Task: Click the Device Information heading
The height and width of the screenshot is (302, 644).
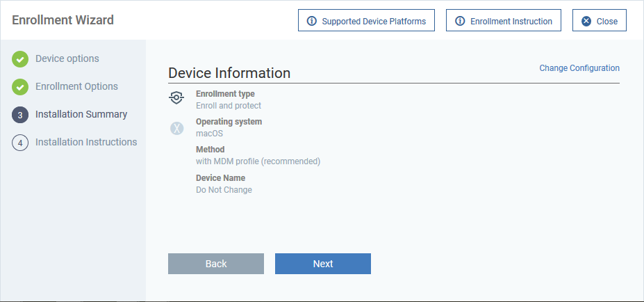Action: [x=229, y=73]
